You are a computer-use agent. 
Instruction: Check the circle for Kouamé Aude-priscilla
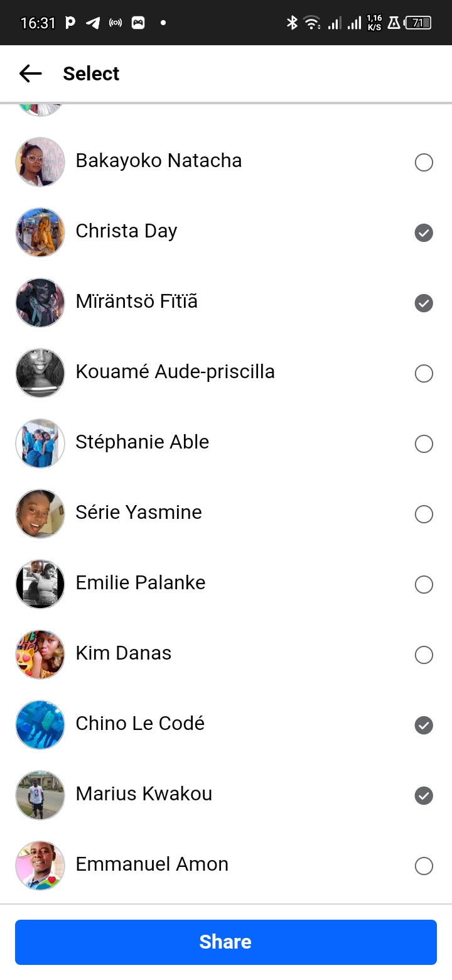pos(424,374)
